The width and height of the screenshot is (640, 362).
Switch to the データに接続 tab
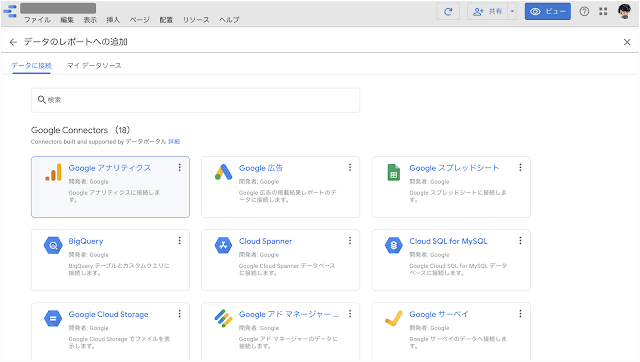pyautogui.click(x=31, y=66)
